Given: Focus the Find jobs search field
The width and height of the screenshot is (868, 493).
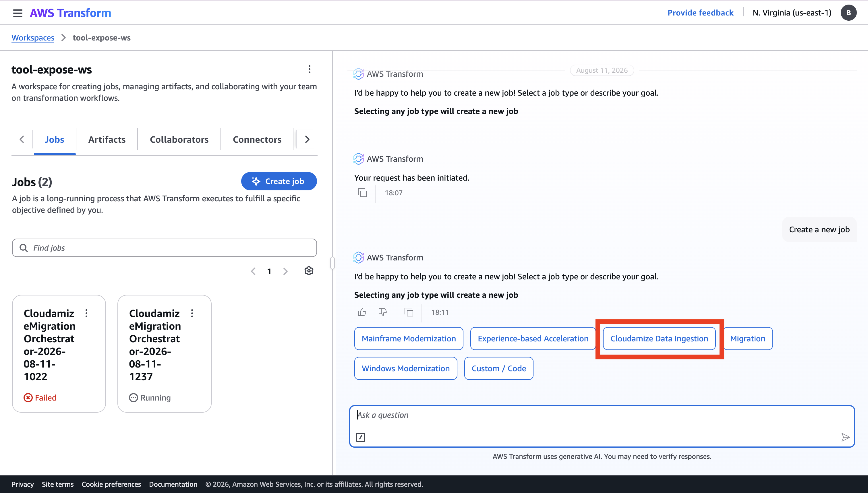Looking at the screenshot, I should (x=165, y=248).
